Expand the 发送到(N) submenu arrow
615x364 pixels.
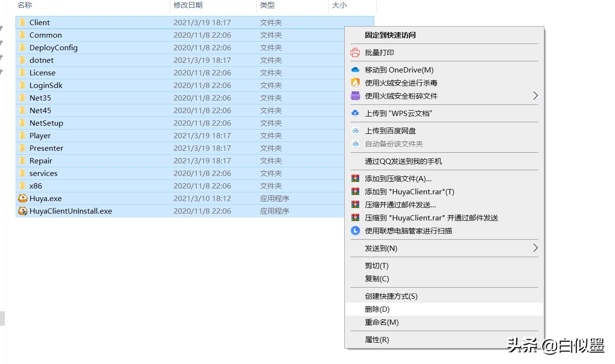tap(535, 248)
